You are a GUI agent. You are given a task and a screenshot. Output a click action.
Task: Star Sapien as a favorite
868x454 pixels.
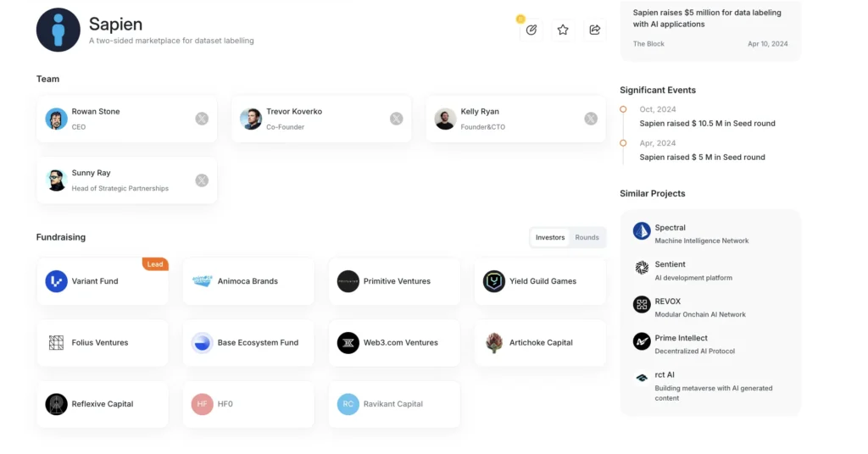(563, 30)
